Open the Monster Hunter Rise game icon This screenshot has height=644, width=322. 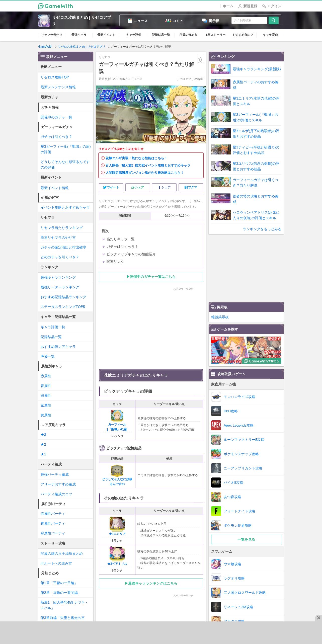(x=216, y=397)
